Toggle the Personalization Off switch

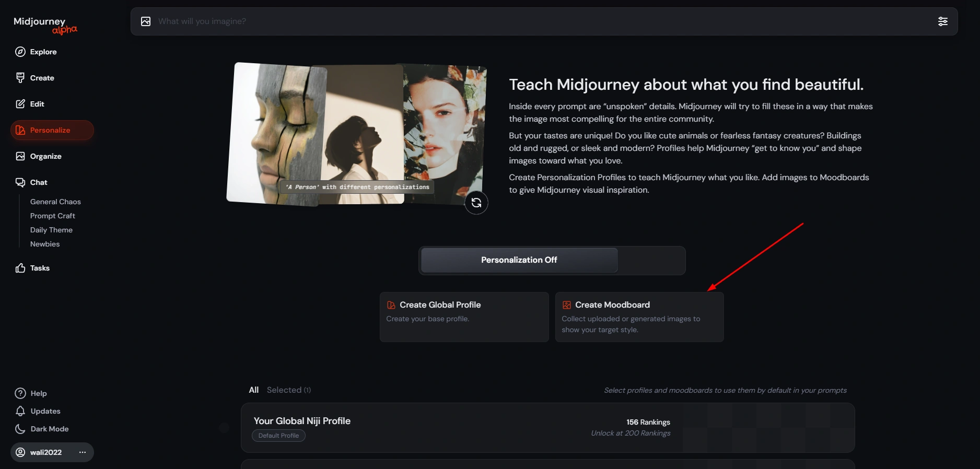click(x=552, y=260)
